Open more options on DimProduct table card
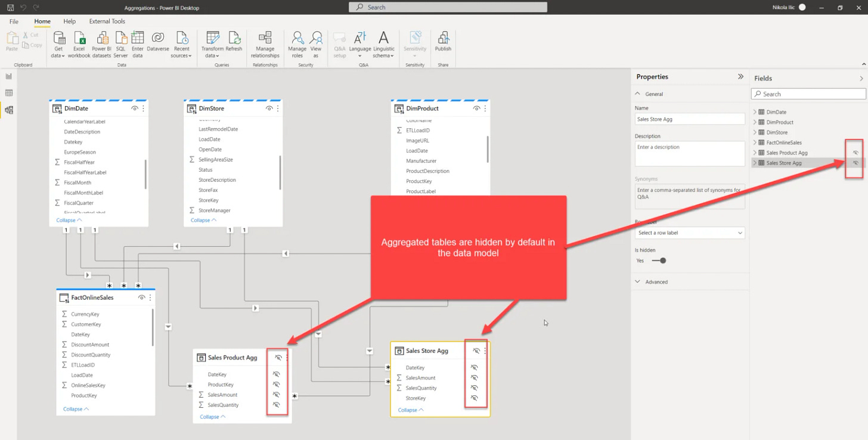The width and height of the screenshot is (868, 440). [485, 109]
